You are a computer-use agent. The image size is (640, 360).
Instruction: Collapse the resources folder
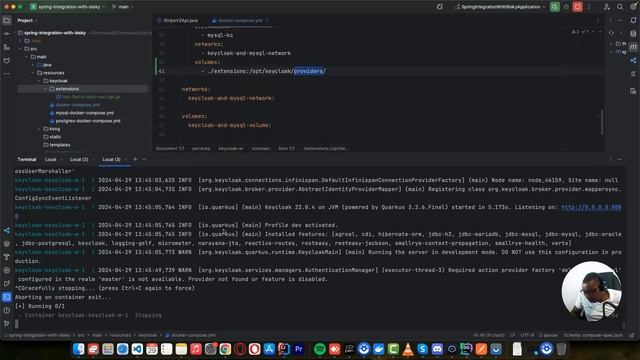click(33, 73)
